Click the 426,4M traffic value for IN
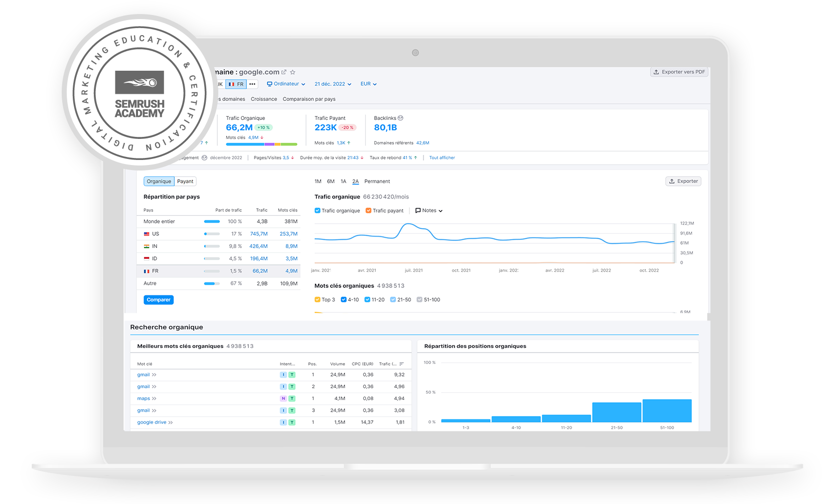 coord(259,247)
